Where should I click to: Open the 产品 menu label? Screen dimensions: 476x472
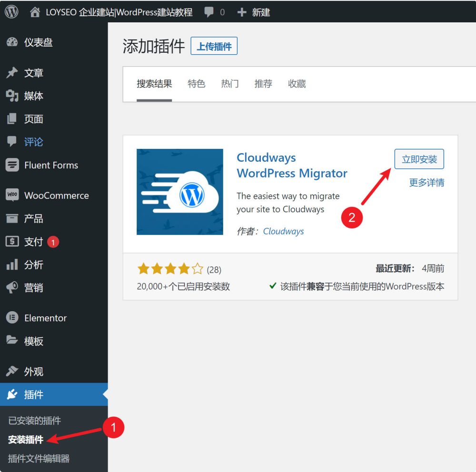(34, 218)
